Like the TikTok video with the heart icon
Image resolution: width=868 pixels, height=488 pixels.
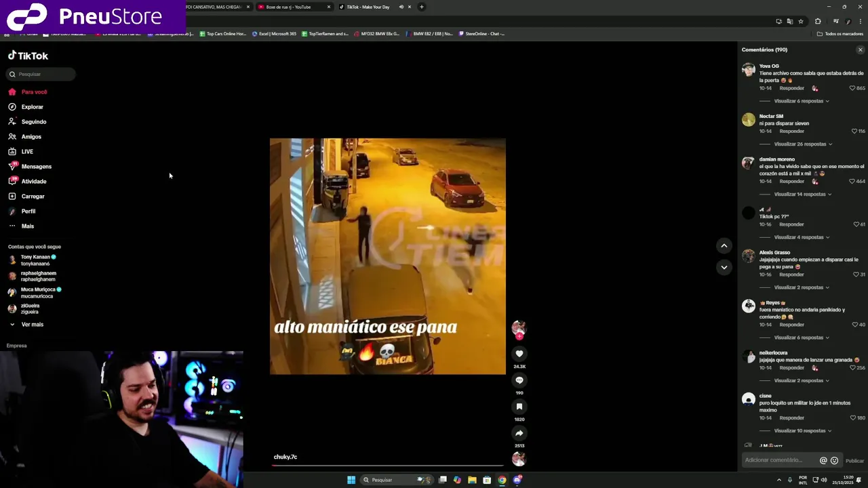pos(519,354)
